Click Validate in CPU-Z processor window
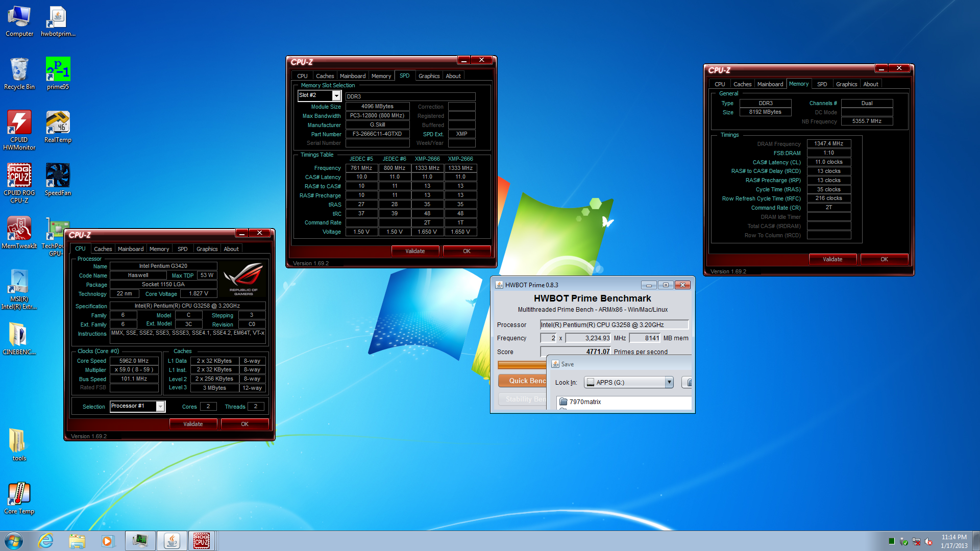980x551 pixels. (x=193, y=424)
